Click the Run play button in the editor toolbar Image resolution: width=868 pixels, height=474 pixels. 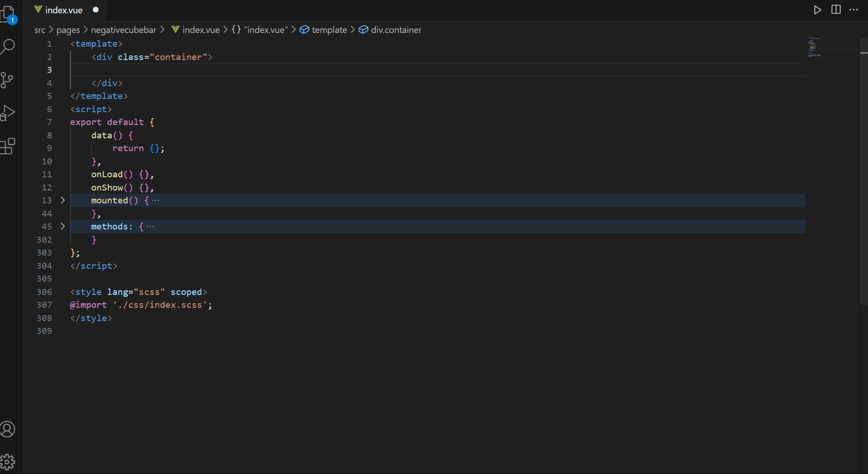pyautogui.click(x=817, y=10)
